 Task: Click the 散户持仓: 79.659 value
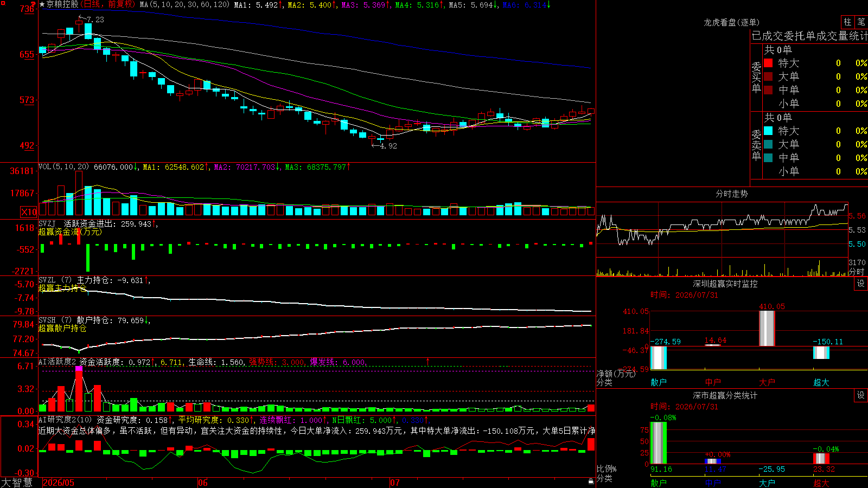point(110,320)
